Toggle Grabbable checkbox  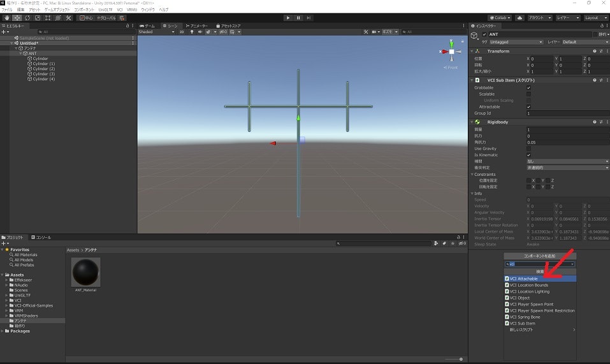(528, 88)
